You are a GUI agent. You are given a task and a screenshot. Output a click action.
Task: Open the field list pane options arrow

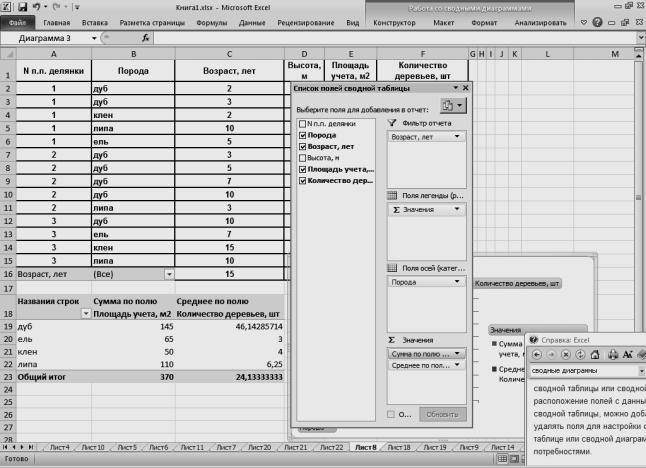point(456,88)
